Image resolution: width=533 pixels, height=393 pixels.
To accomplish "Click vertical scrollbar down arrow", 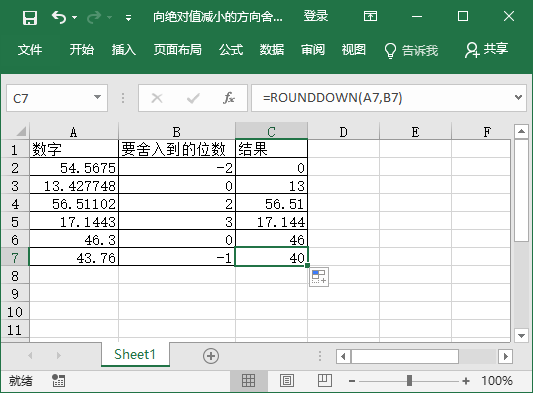I will coord(521,336).
